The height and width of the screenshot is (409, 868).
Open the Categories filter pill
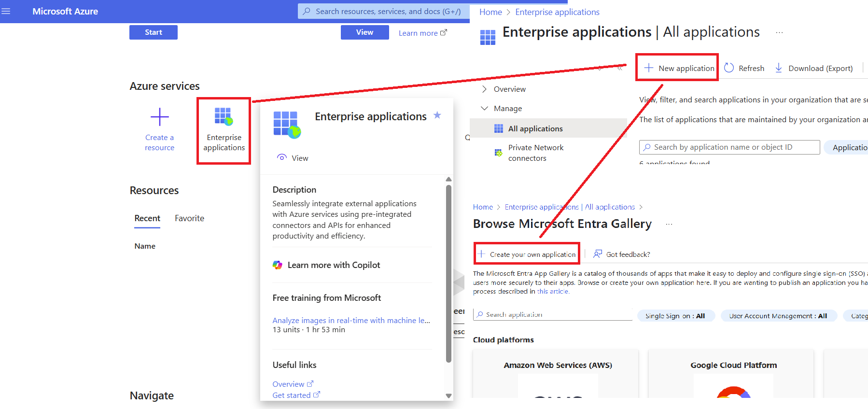point(856,316)
